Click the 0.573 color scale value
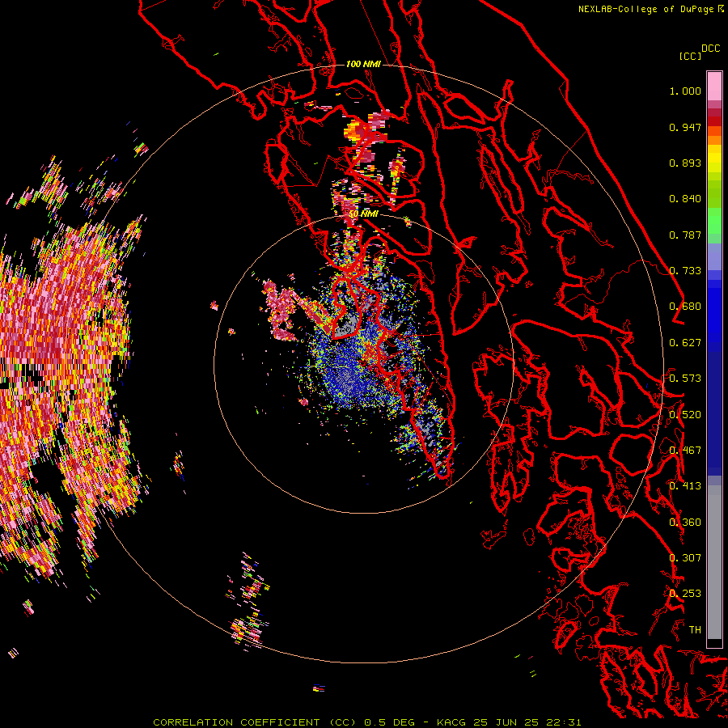This screenshot has width=728, height=728. click(x=685, y=379)
